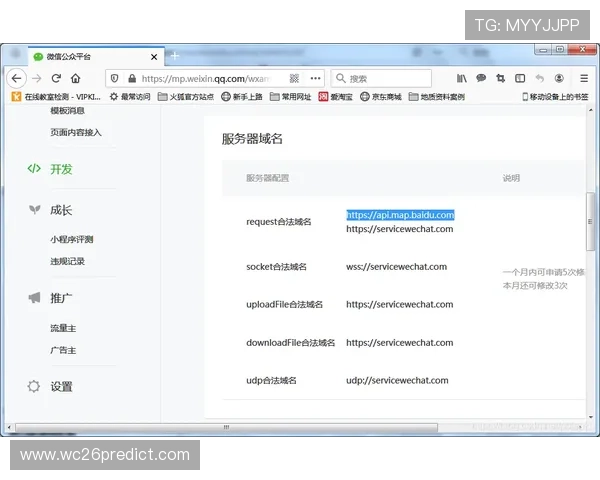Click the 说明 column header
Screen dimensions: 600x480
tap(511, 178)
